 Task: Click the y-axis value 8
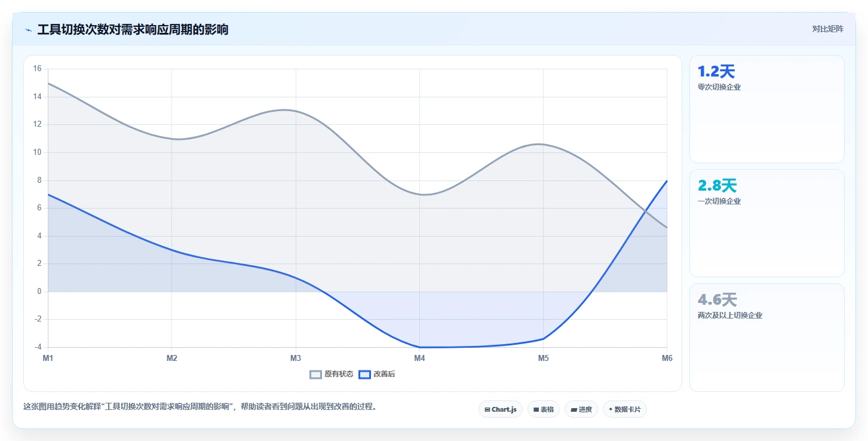39,180
